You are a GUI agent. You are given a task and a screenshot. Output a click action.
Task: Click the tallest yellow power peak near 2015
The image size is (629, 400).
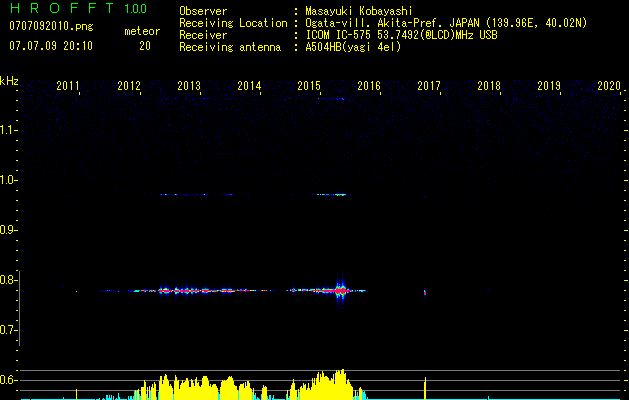(341, 384)
